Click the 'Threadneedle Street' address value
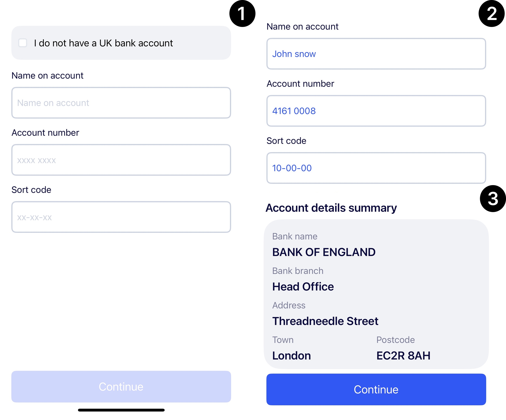506x420 pixels. point(325,321)
